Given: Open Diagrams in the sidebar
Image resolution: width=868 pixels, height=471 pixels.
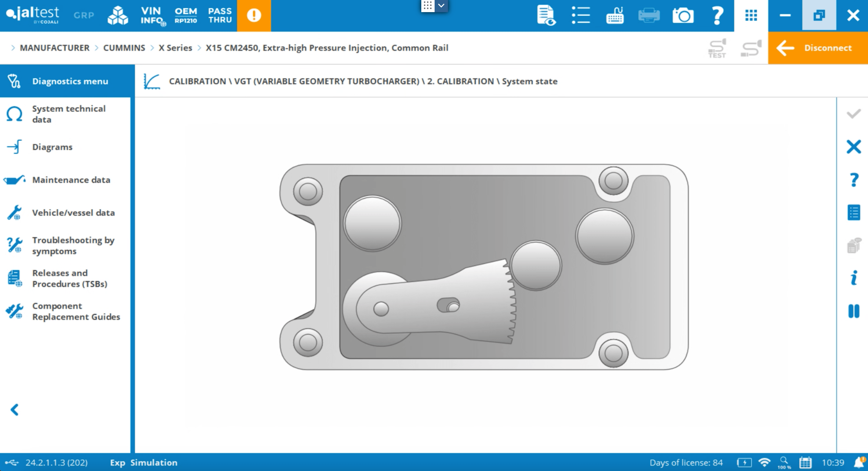Looking at the screenshot, I should (52, 147).
